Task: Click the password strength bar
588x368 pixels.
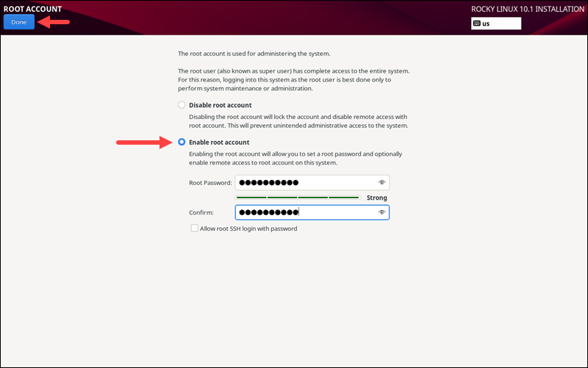Action: coord(298,198)
